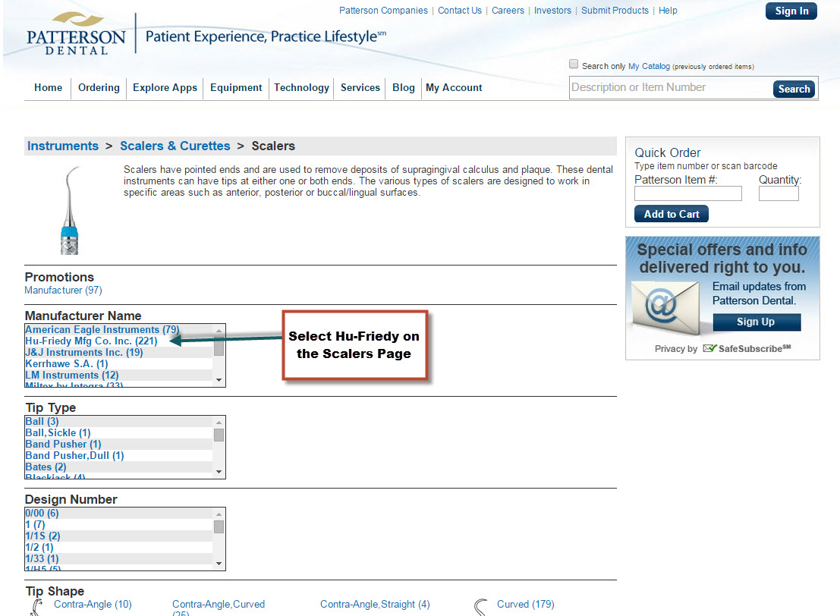The image size is (840, 616).
Task: Click the Patterson Dental logo
Action: [x=76, y=34]
